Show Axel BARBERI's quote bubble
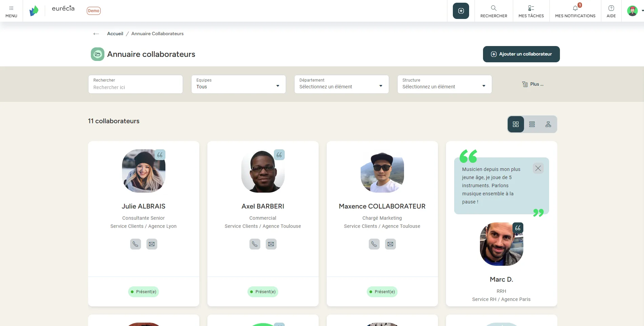The image size is (644, 326). click(x=279, y=155)
